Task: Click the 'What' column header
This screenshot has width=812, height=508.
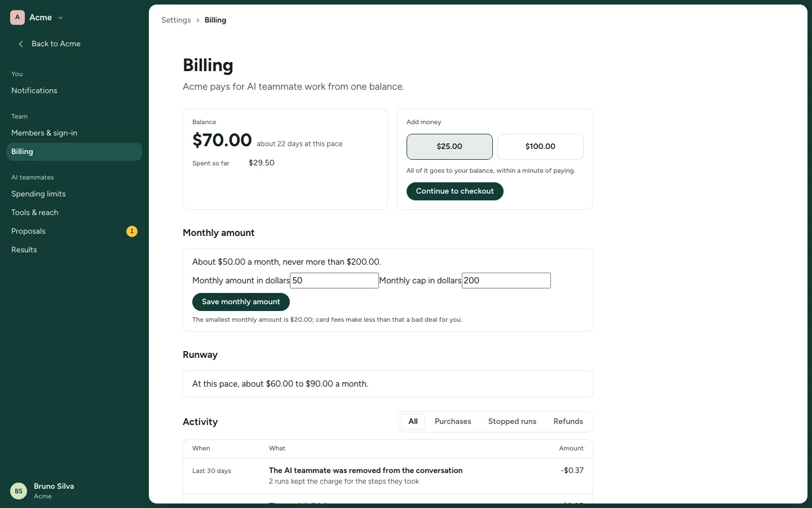Action: point(277,449)
